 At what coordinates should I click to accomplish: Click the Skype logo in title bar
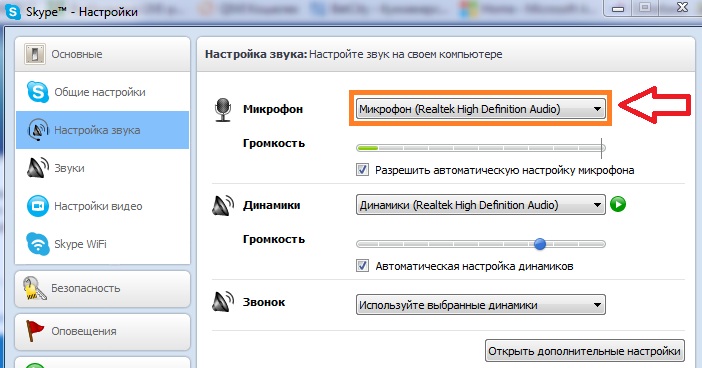[13, 11]
